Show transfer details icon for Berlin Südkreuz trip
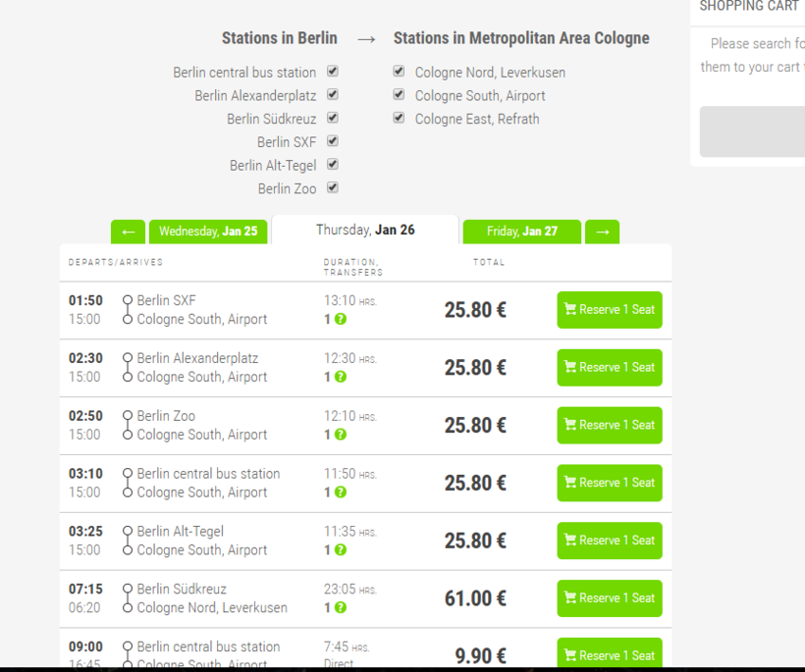The width and height of the screenshot is (805, 672). tap(341, 608)
